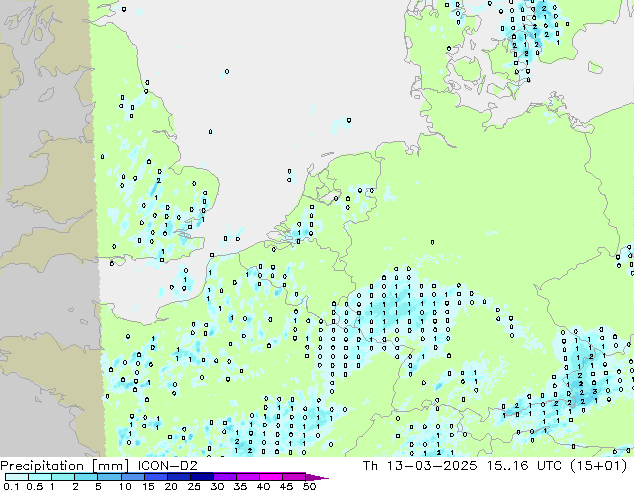634x490 pixels.
Task: Click the legend scale label '50'
Action: point(310,486)
